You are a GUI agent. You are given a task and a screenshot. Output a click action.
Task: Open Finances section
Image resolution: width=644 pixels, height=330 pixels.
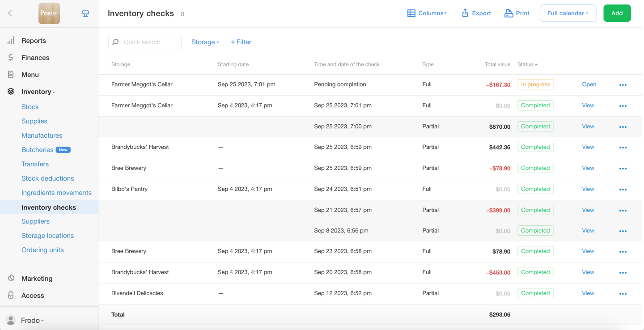[35, 58]
